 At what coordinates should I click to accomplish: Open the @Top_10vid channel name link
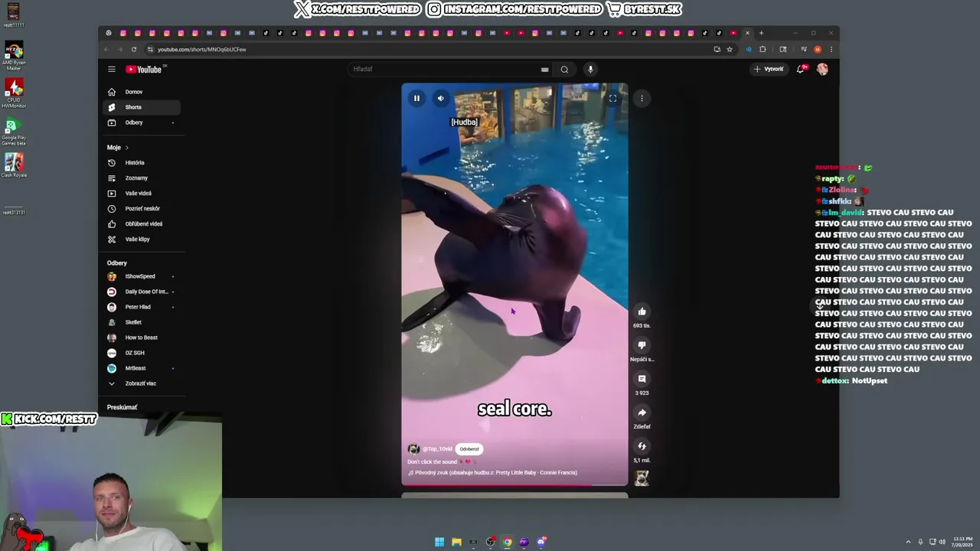tap(437, 449)
